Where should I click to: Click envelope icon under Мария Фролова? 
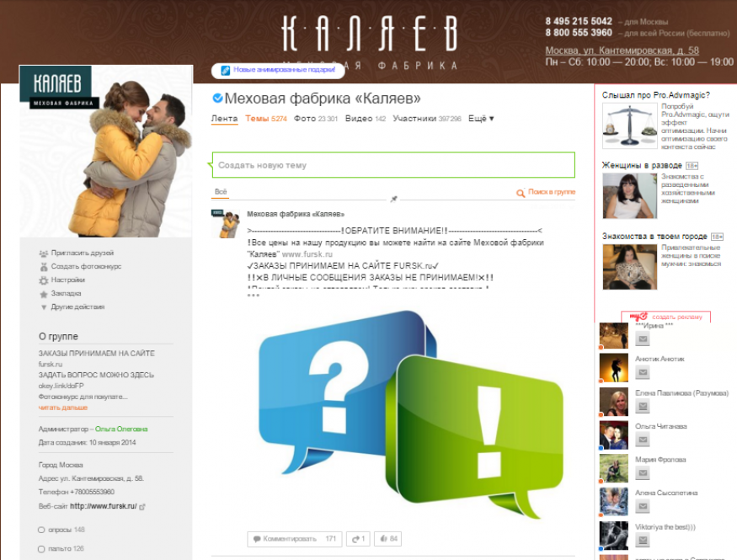[643, 473]
